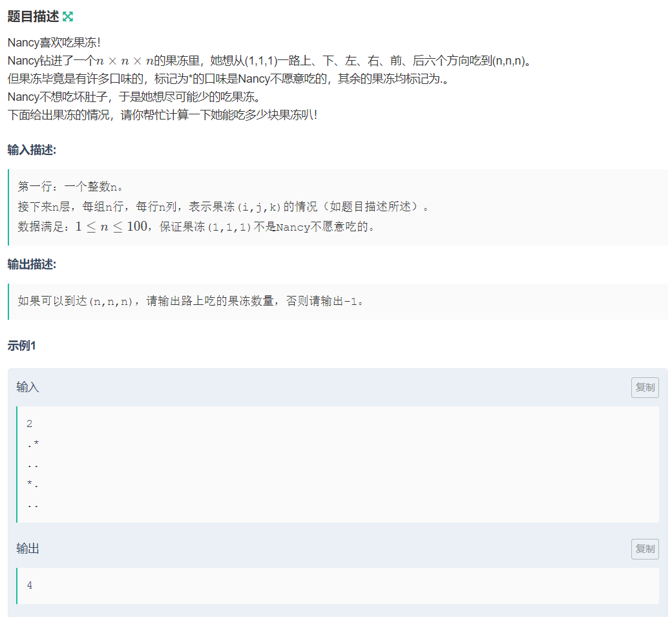Click the line starting 下面给出果冻的情况
The image size is (672, 617).
(x=163, y=115)
